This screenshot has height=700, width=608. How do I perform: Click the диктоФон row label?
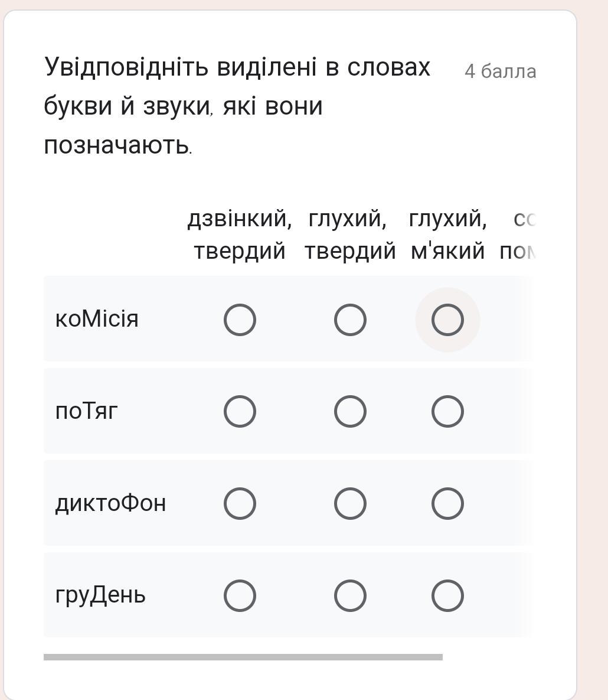tap(110, 503)
